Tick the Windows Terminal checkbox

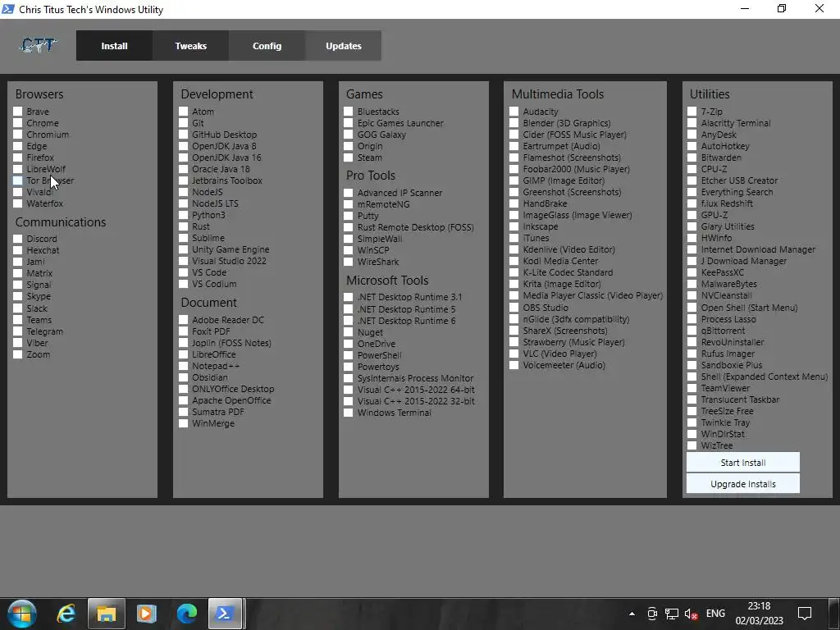tap(348, 413)
